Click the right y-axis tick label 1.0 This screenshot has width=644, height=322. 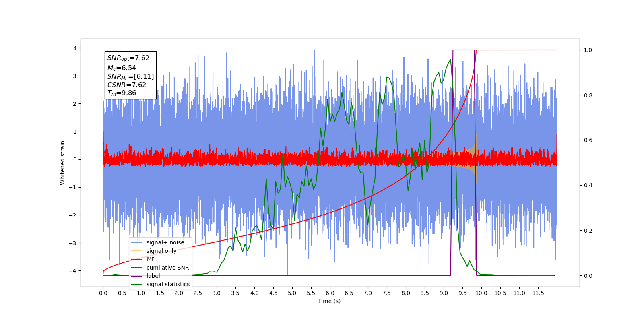pyautogui.click(x=588, y=50)
